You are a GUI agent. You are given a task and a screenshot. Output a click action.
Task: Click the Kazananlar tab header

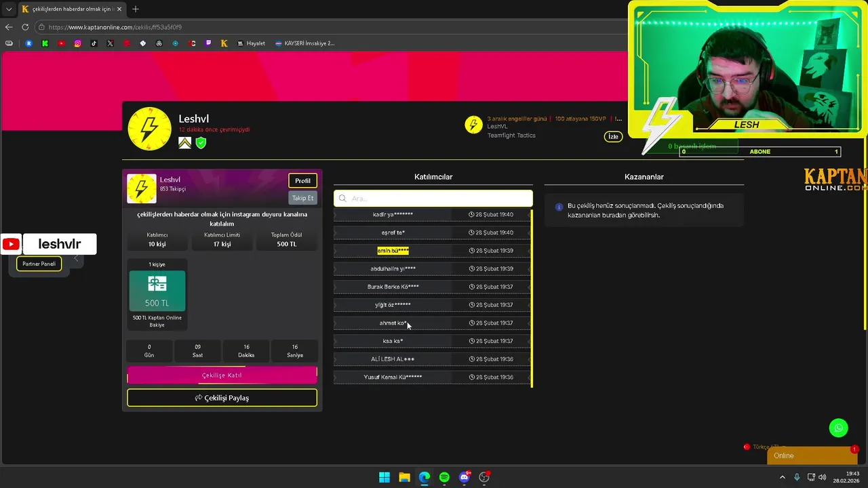pyautogui.click(x=644, y=177)
